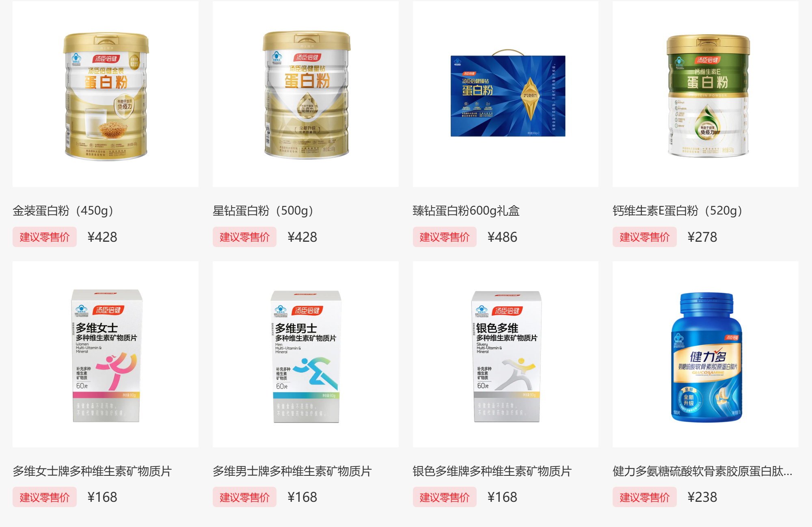Screen dimensions: 812x527
Task: Click 建议零售价 tag beside ¥238
Action: pos(645,497)
